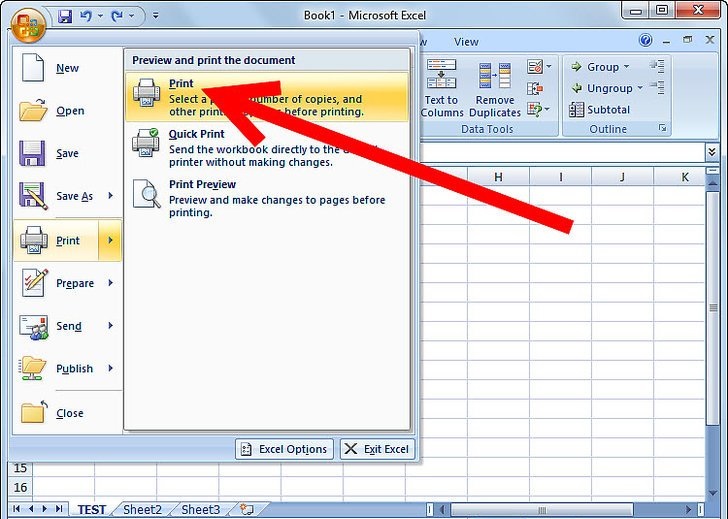Choose Close from the Office menu
Image resolution: width=728 pixels, height=519 pixels.
click(x=68, y=413)
